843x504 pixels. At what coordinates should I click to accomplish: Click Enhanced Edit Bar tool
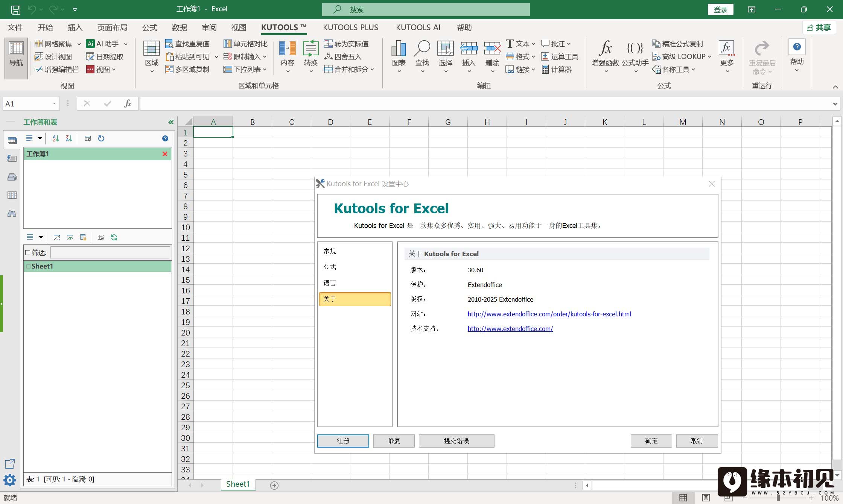click(56, 69)
